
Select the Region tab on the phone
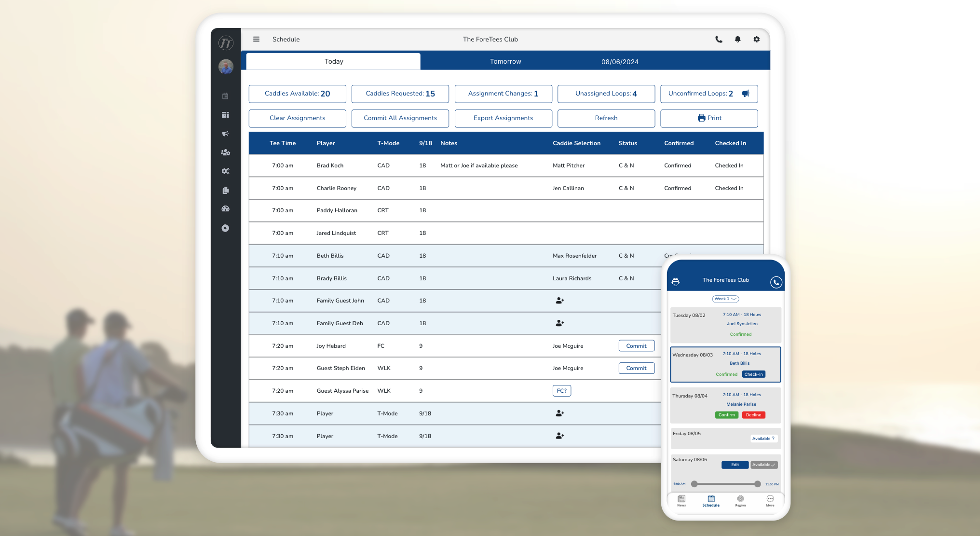point(740,501)
